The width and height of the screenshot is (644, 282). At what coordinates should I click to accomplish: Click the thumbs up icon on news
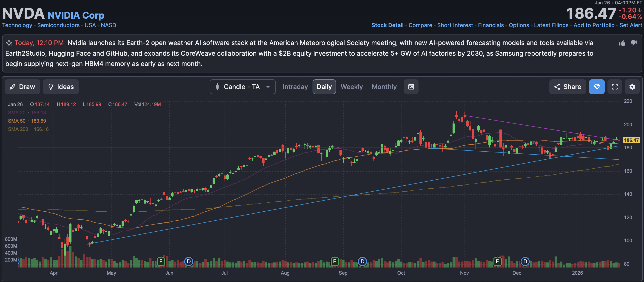622,43
